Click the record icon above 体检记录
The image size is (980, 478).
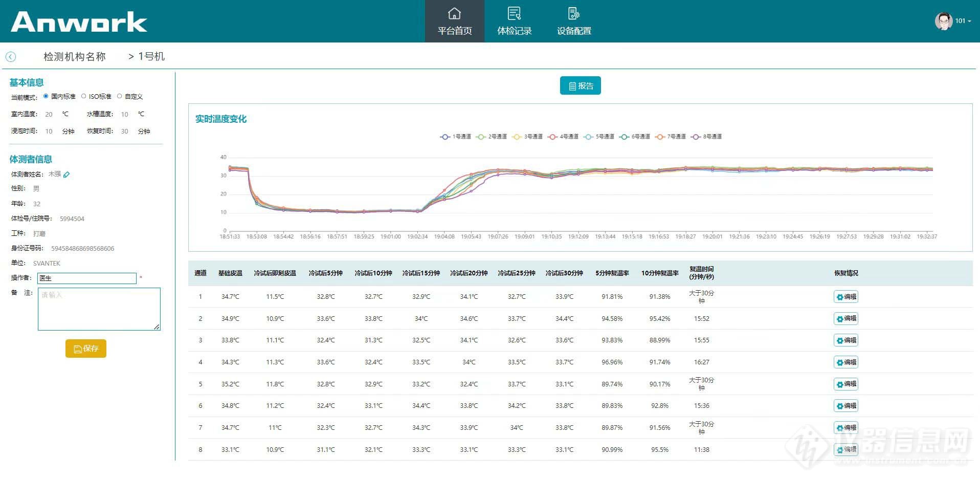coord(514,13)
